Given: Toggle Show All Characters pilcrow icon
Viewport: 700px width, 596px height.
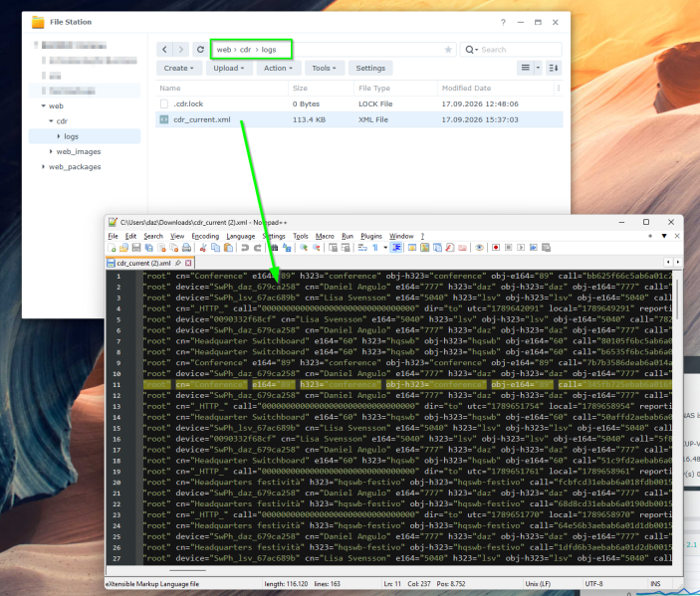Looking at the screenshot, I should (x=375, y=248).
